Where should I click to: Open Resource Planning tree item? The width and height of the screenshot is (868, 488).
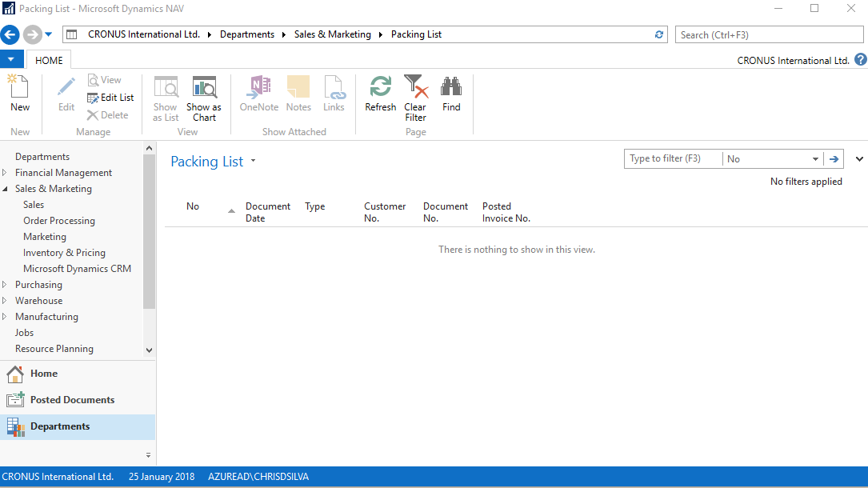click(54, 349)
